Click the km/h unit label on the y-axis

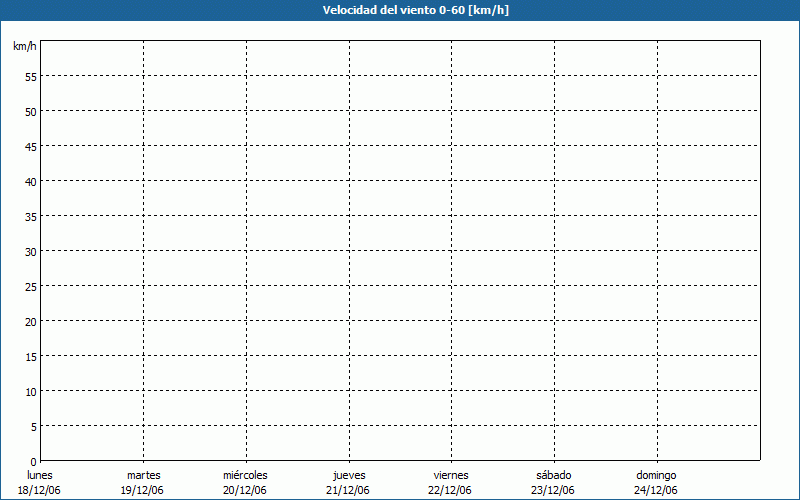(25, 47)
